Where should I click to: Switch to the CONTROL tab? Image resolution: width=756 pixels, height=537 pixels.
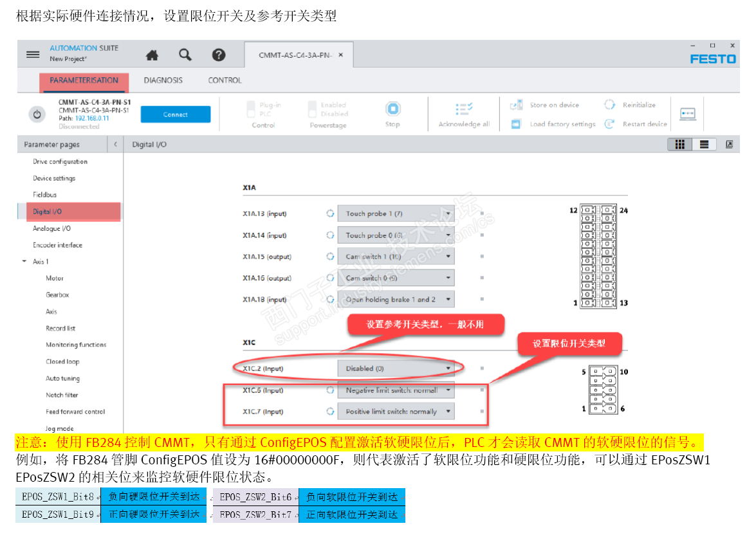pos(225,80)
